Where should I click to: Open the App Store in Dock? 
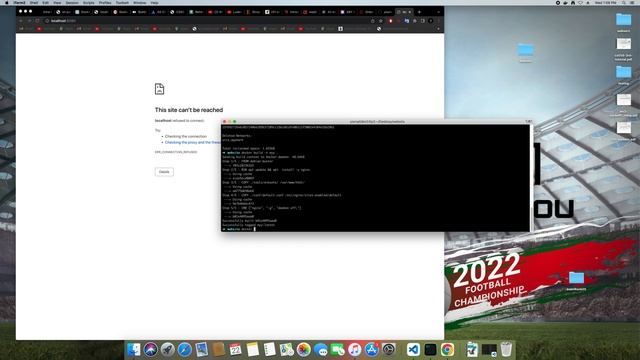(x=372, y=349)
